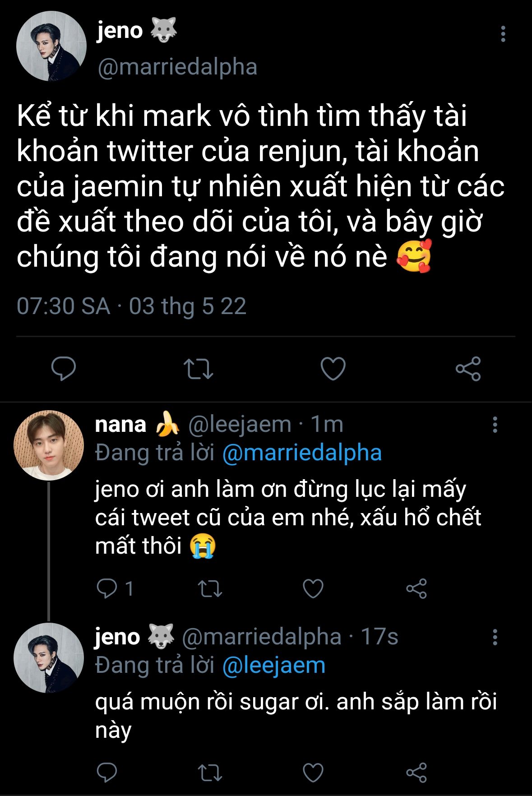Retweet nana's reply
The height and width of the screenshot is (796, 532).
(x=210, y=588)
